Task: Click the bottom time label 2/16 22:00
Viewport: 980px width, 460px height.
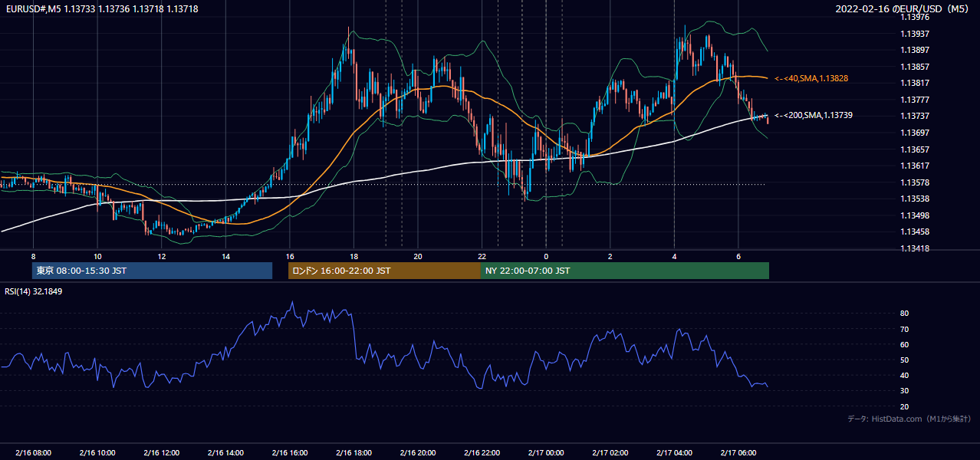Action: (482, 452)
